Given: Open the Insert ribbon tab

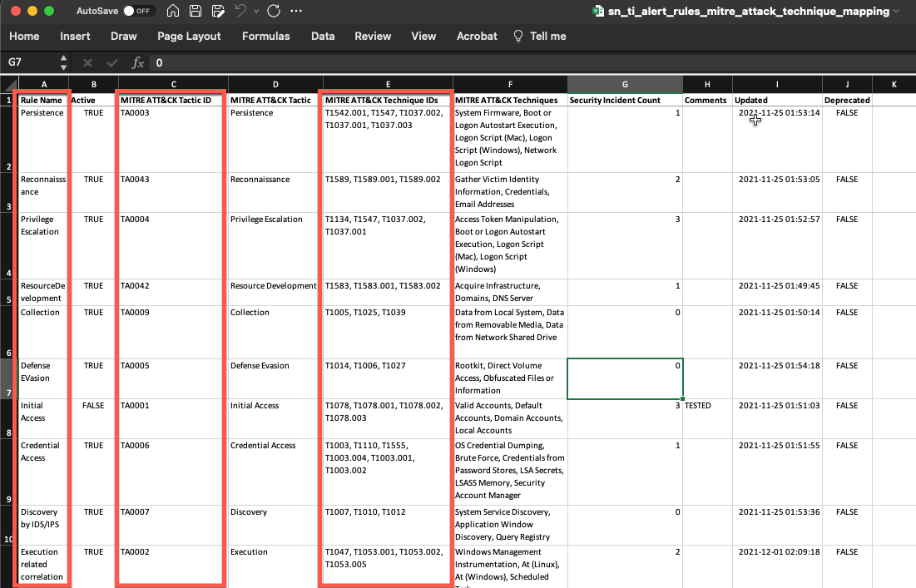Looking at the screenshot, I should tap(75, 37).
